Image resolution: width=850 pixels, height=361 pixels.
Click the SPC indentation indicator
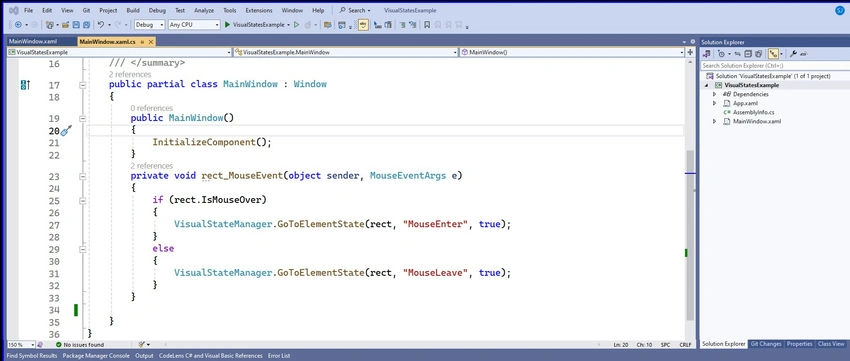pyautogui.click(x=665, y=345)
